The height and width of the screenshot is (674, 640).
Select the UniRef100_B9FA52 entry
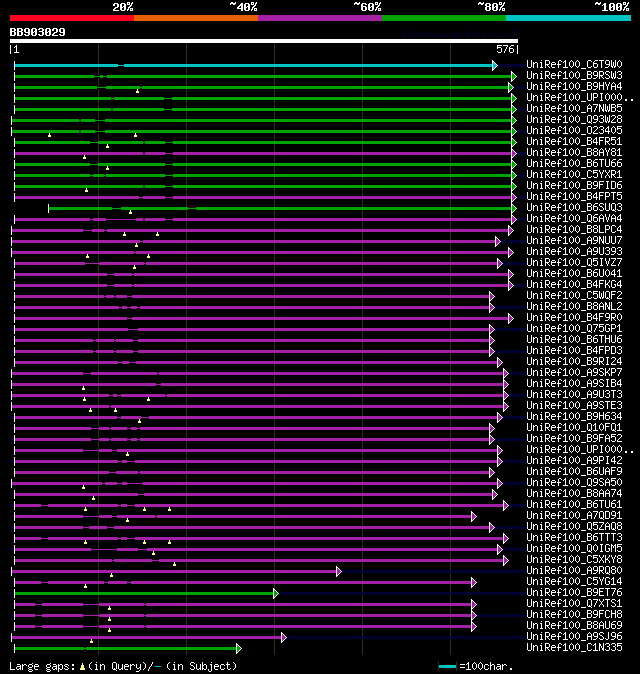click(574, 438)
